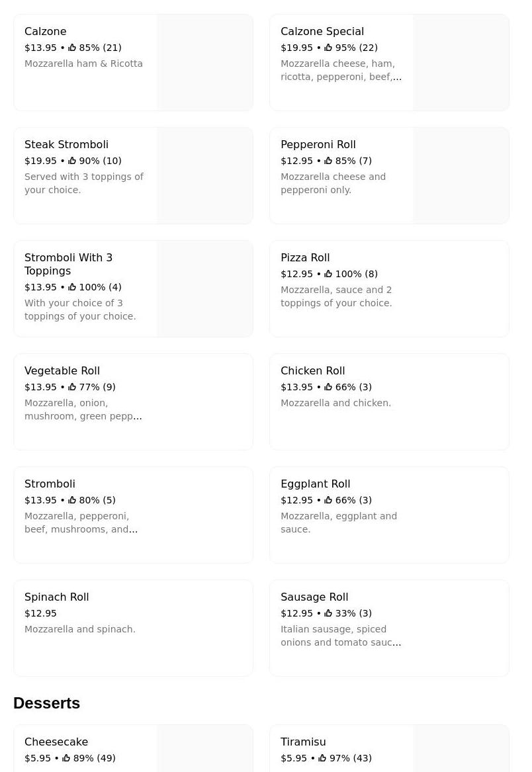Select the Chicken Roll menu card
Viewport: 532px width, 772px height.
pyautogui.click(x=389, y=402)
